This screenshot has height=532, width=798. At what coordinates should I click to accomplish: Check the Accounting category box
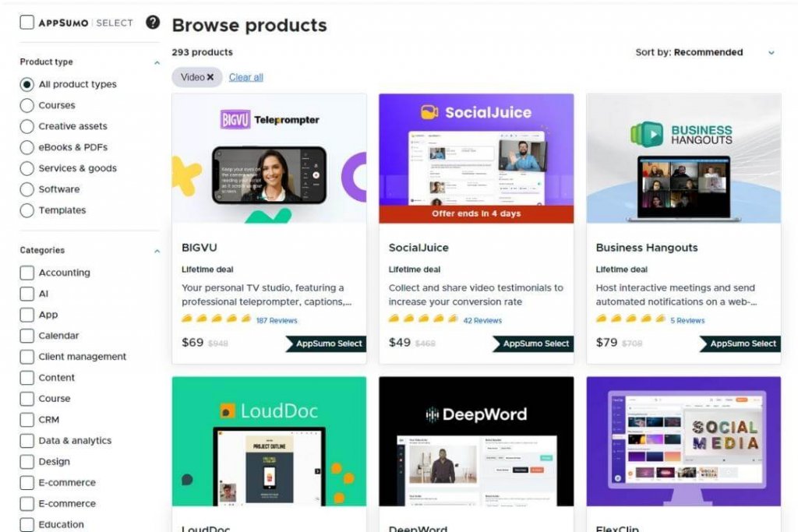coord(27,273)
